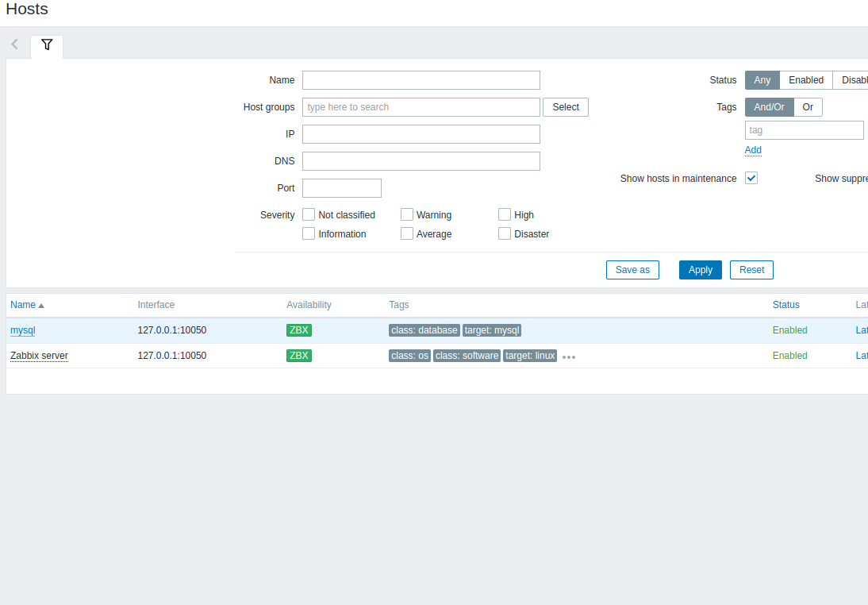Click the 'target: linux' tag
Image resolution: width=868 pixels, height=605 pixels.
coord(530,356)
